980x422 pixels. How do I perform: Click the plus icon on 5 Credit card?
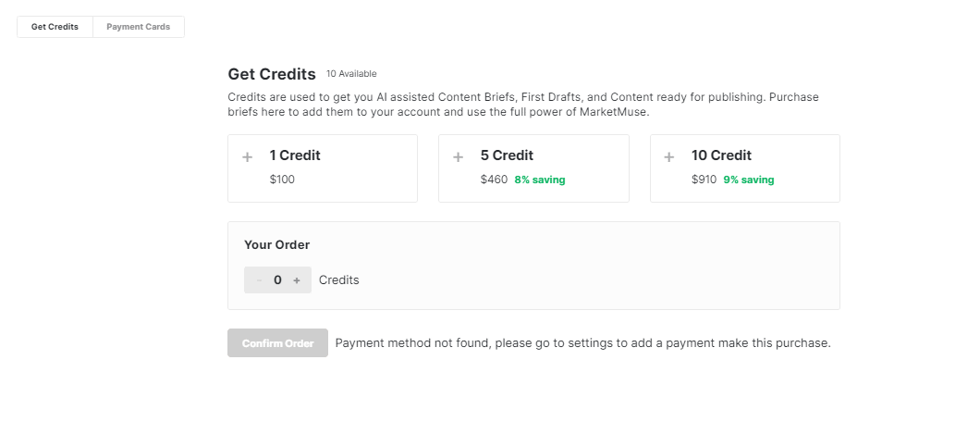[458, 157]
